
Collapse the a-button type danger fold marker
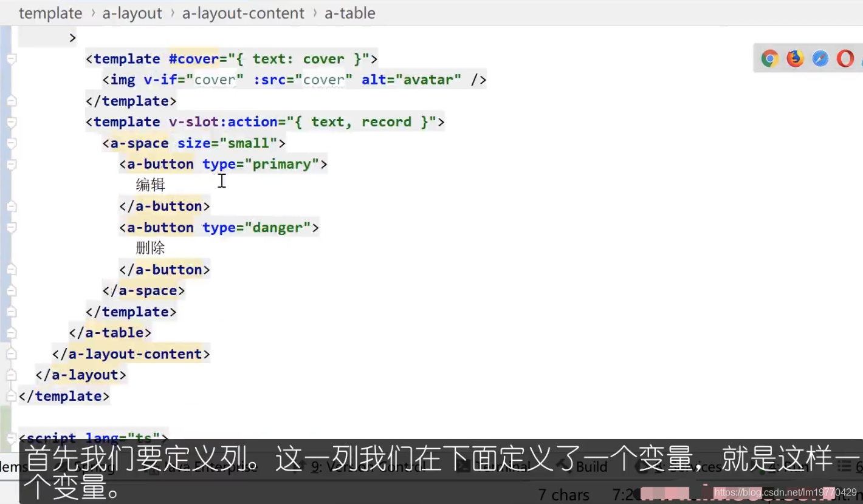[11, 228]
